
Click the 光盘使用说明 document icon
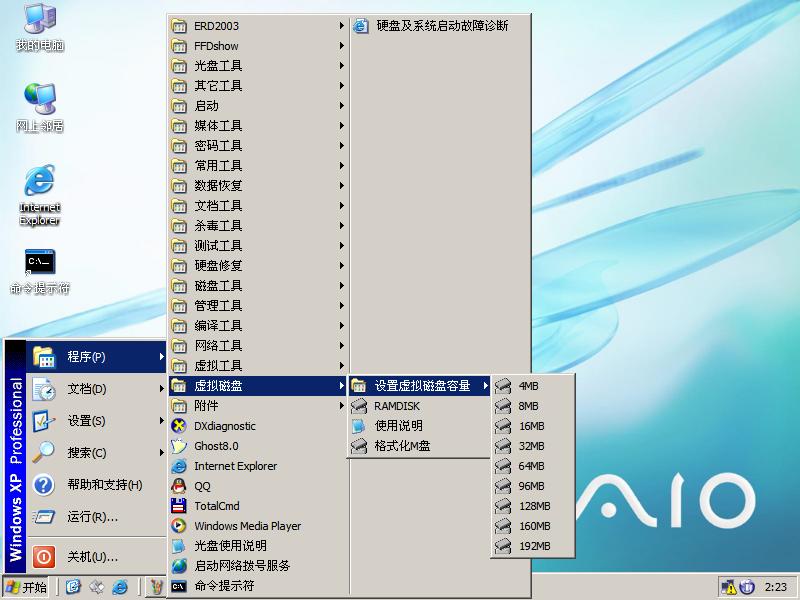[x=179, y=545]
